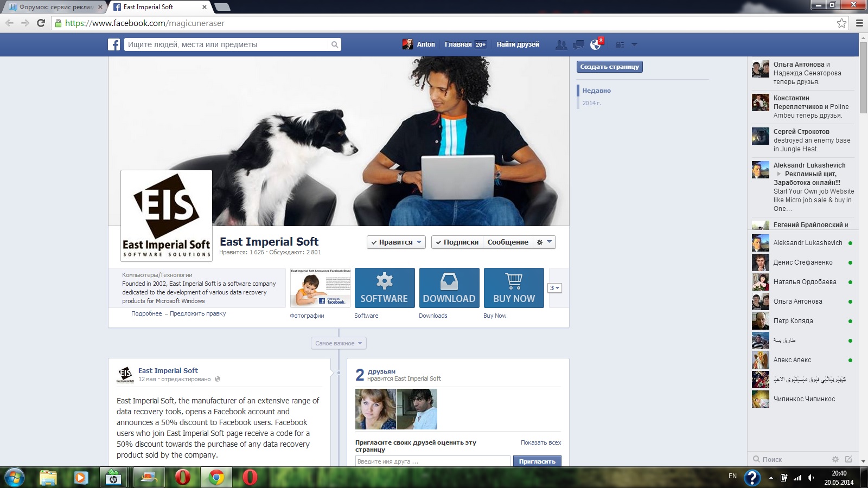The image size is (868, 488).
Task: Select 2014 г. in timeline navigation
Action: [x=592, y=103]
